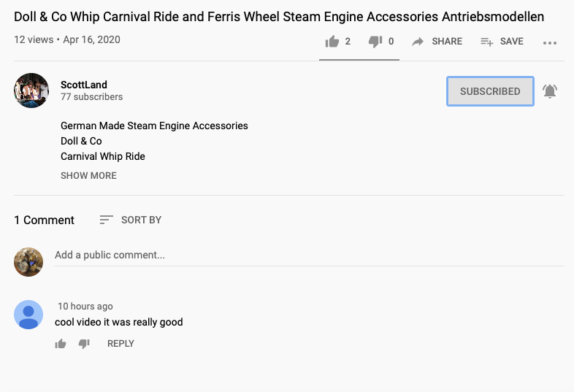Click the SAVE text label

click(x=511, y=42)
